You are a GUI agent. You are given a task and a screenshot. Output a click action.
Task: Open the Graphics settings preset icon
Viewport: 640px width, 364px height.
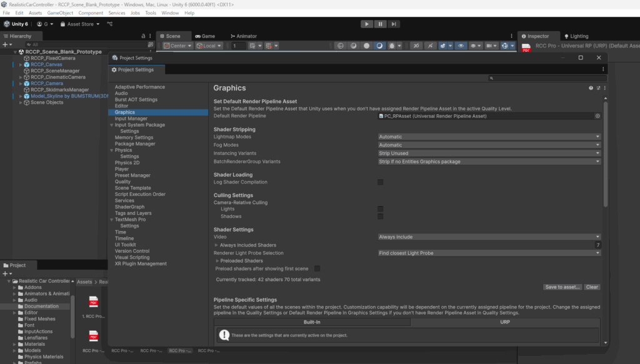[598, 88]
